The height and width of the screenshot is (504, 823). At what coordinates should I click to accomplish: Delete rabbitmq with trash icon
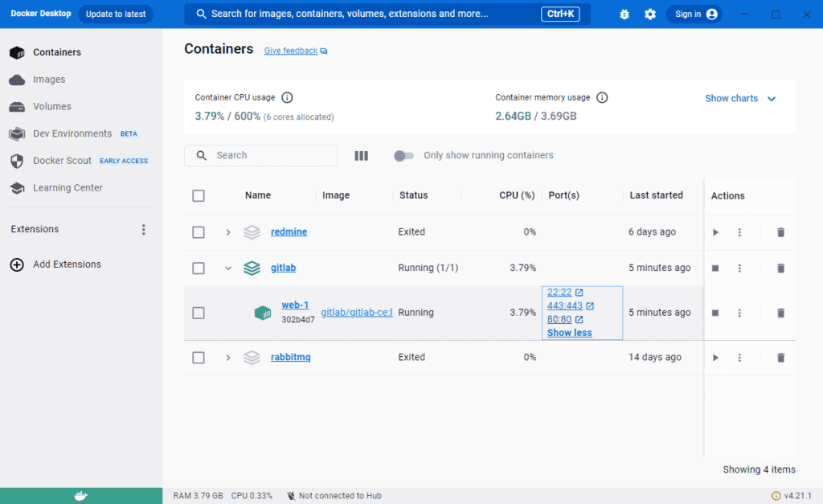pyautogui.click(x=780, y=358)
